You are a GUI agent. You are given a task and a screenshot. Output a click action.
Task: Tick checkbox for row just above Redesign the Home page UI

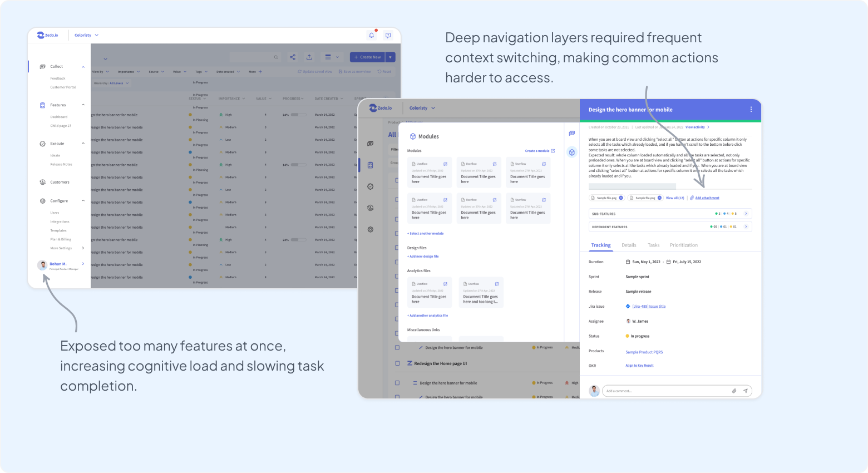(x=397, y=348)
